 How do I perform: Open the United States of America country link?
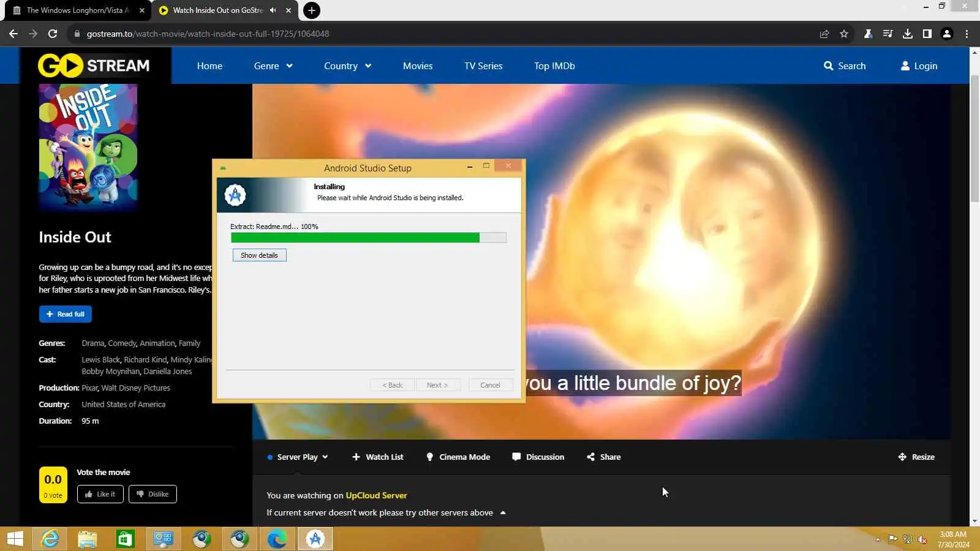pyautogui.click(x=123, y=405)
